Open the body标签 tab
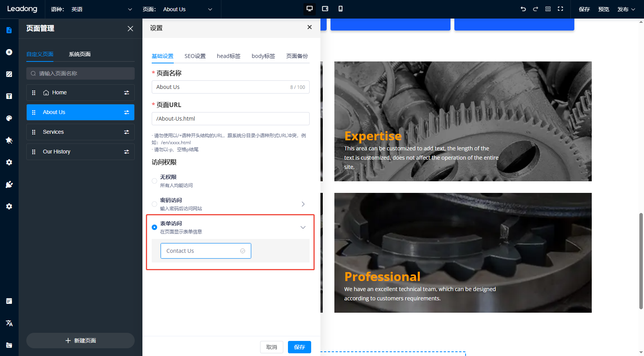The height and width of the screenshot is (356, 644). pyautogui.click(x=263, y=56)
